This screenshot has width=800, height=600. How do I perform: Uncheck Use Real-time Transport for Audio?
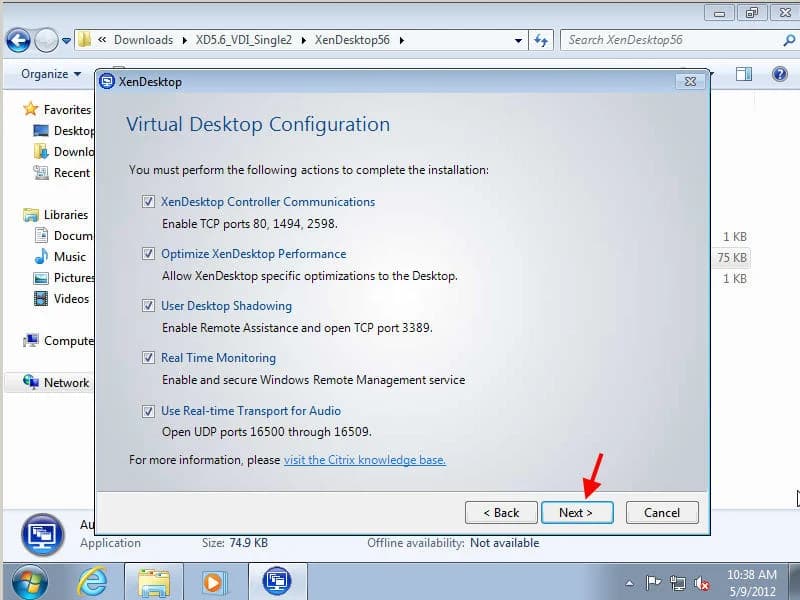[x=148, y=411]
